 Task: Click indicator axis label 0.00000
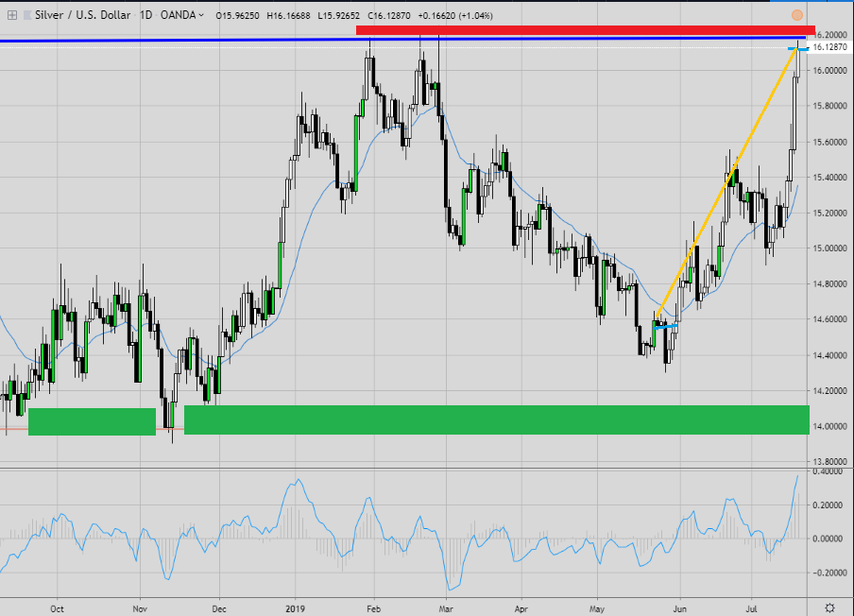pos(829,539)
